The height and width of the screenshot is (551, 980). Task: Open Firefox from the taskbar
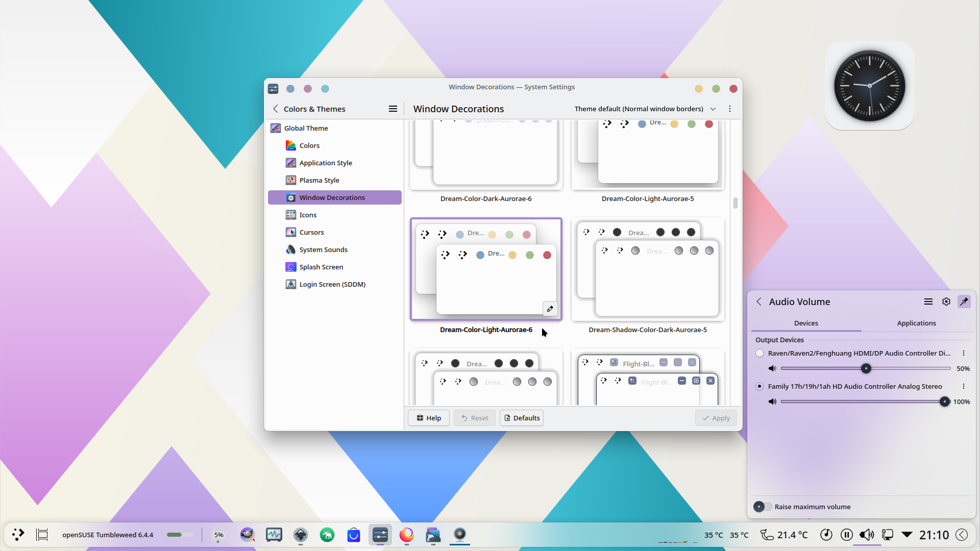[407, 535]
